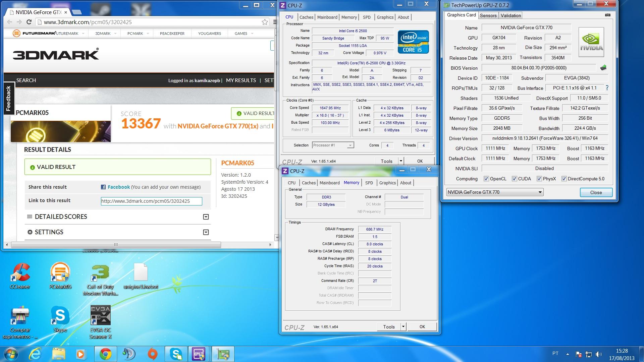This screenshot has height=362, width=644.
Task: Click the Chrome address bar URL
Action: [x=88, y=22]
